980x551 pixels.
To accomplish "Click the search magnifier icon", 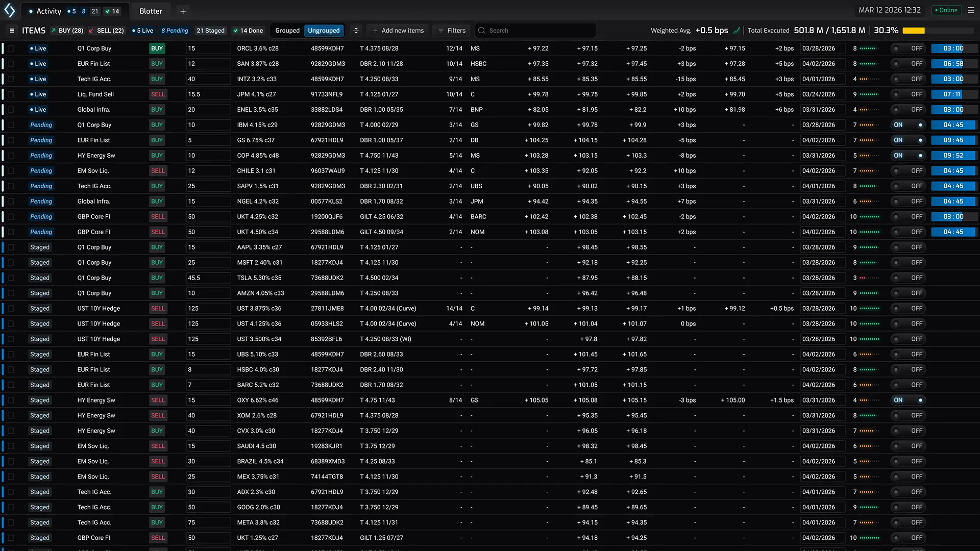I will pos(481,31).
